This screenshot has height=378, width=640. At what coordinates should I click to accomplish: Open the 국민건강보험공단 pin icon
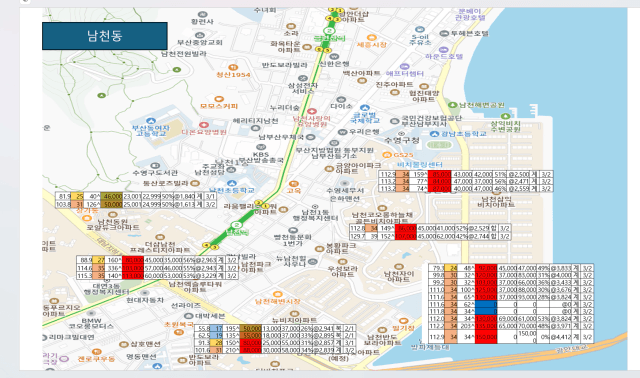point(394,121)
